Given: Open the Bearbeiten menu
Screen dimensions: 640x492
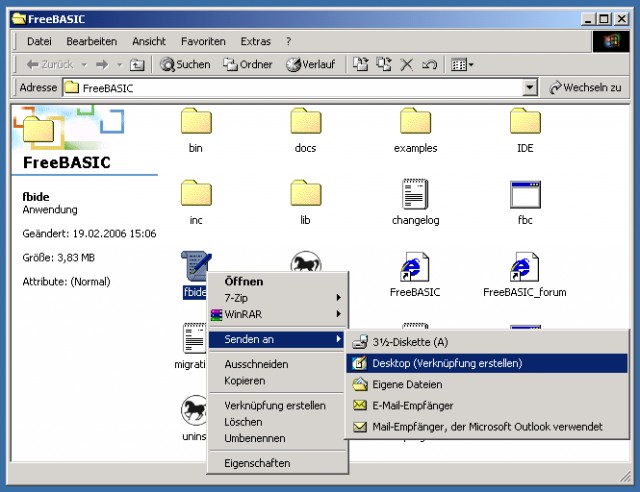Looking at the screenshot, I should [x=91, y=41].
